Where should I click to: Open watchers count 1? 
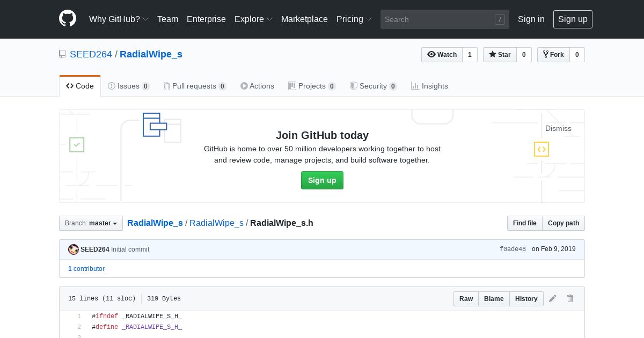[470, 55]
